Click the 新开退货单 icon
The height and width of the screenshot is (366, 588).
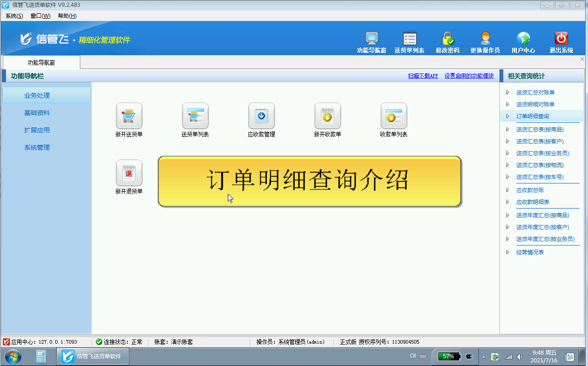click(x=129, y=173)
